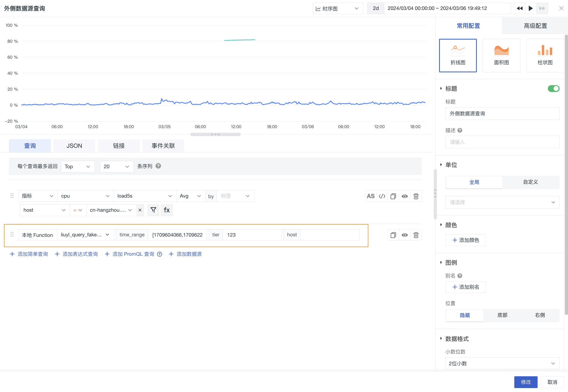Set legend position to 隐藏
Screen dimensions: 568x392
(465, 315)
